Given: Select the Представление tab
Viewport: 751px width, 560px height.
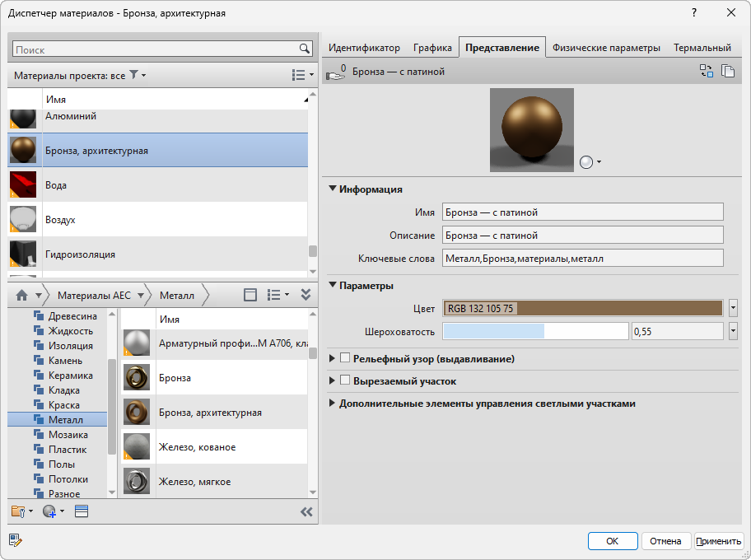Looking at the screenshot, I should 502,48.
